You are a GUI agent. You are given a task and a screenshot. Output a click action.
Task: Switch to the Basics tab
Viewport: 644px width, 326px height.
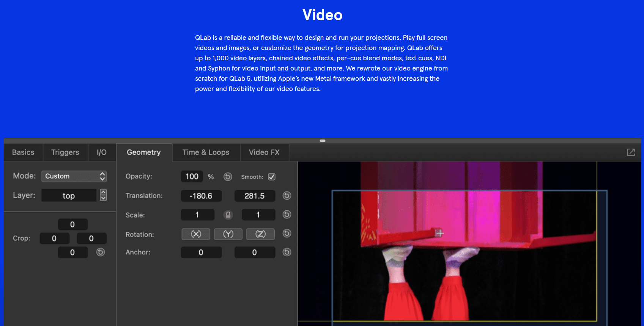(23, 152)
